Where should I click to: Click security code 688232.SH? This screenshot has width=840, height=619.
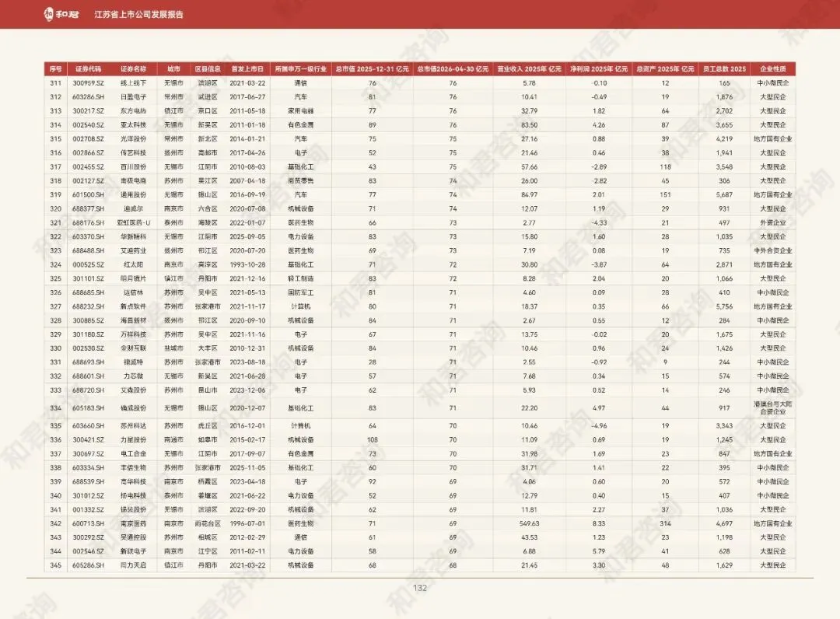89,306
